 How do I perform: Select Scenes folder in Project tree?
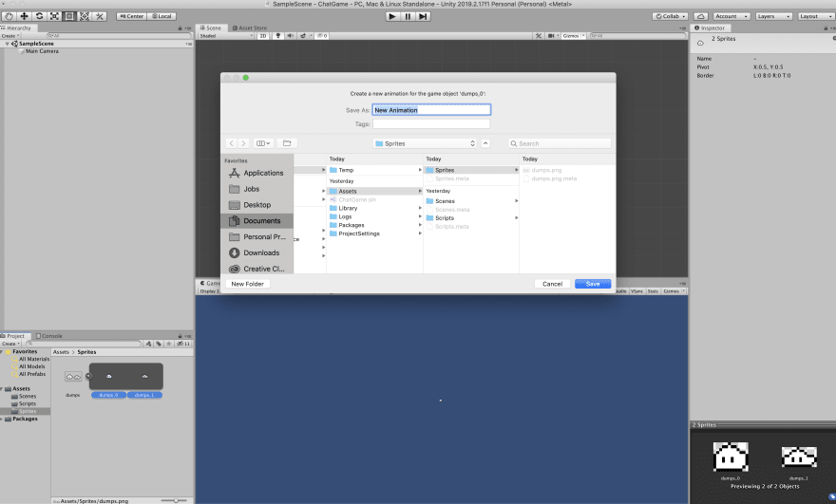pos(28,397)
